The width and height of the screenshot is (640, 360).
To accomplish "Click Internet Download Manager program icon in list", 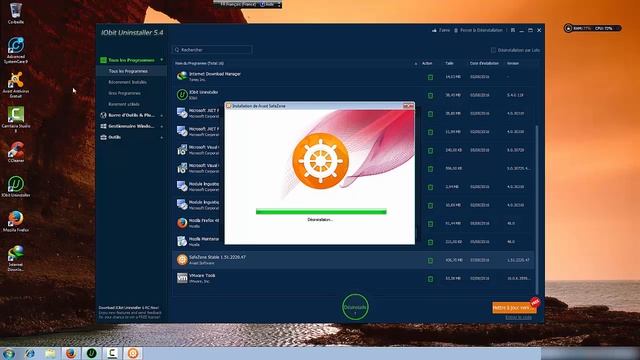I will 182,76.
